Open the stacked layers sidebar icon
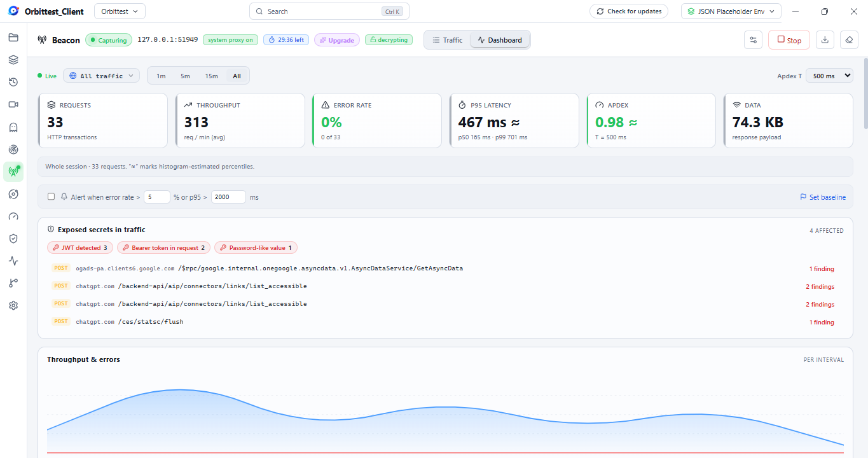 click(13, 60)
